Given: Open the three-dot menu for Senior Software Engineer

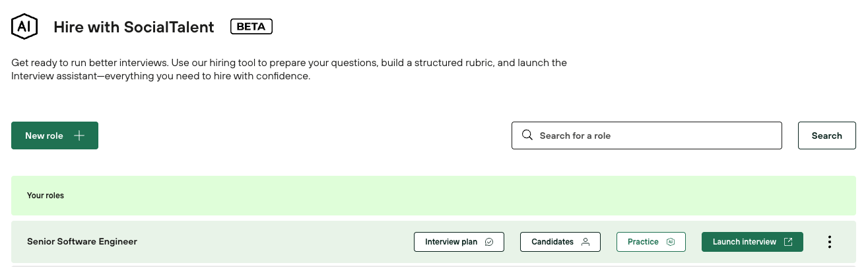Looking at the screenshot, I should click(829, 242).
